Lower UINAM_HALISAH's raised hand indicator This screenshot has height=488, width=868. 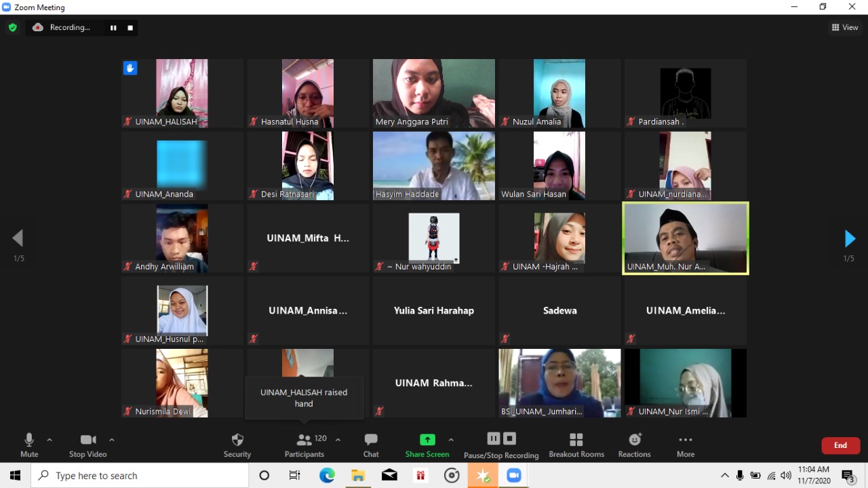coord(130,68)
